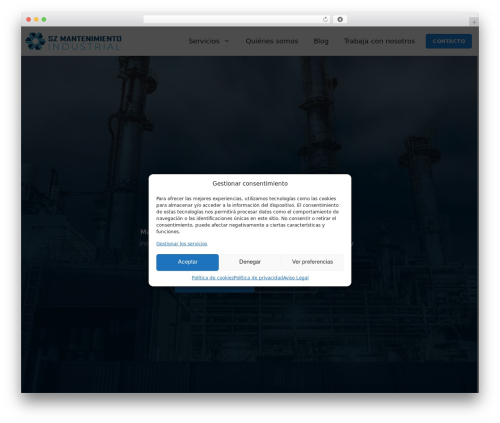
Task: Maximize window with the green button
Action: (44, 19)
